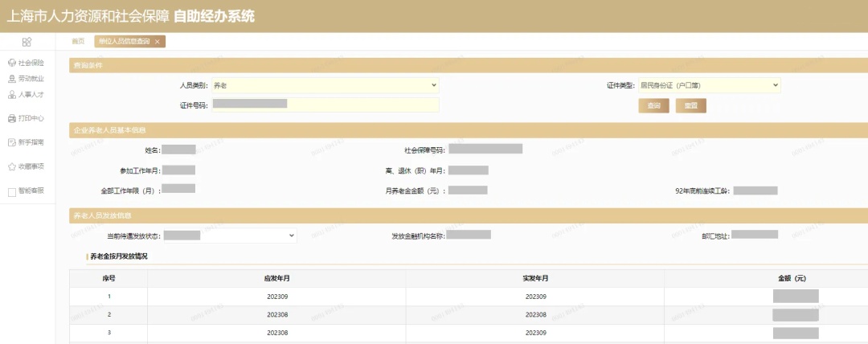Click 应发年月 202308 in row 2
The width and height of the screenshot is (868, 344).
click(277, 314)
